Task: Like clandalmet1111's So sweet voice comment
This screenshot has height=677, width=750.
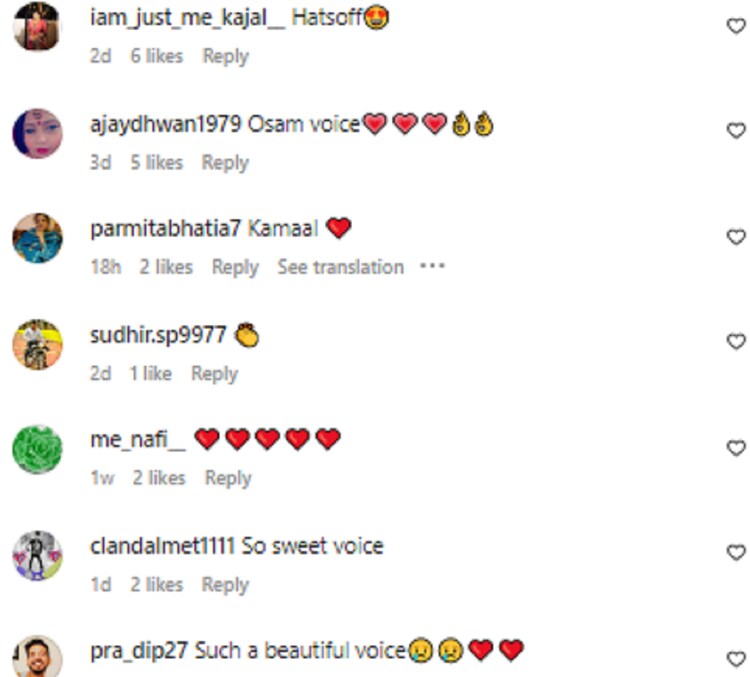Action: click(736, 552)
